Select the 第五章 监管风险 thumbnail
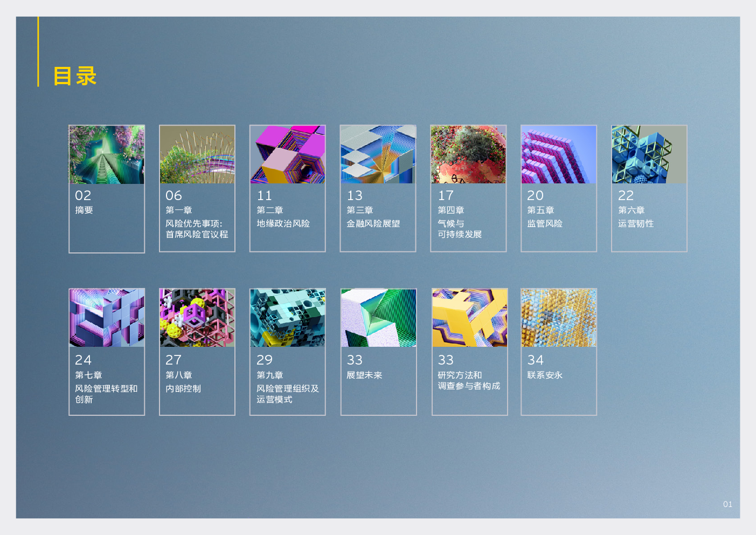Viewport: 756px width, 535px height. click(x=559, y=155)
